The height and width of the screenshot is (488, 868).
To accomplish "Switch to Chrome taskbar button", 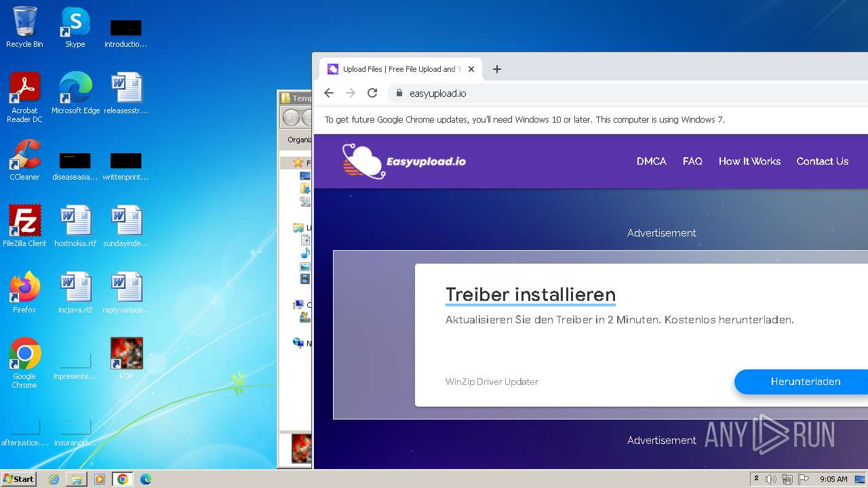I will [123, 479].
